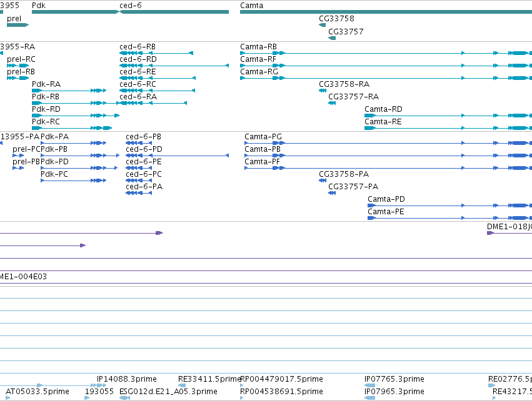The image size is (532, 401).
Task: Pick the Pdk-RD transcript label
Action: pos(46,109)
